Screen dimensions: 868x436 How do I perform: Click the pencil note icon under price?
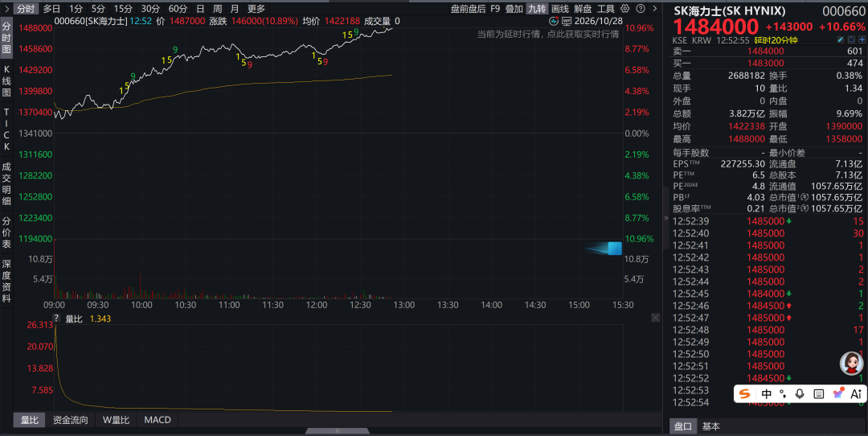(841, 40)
